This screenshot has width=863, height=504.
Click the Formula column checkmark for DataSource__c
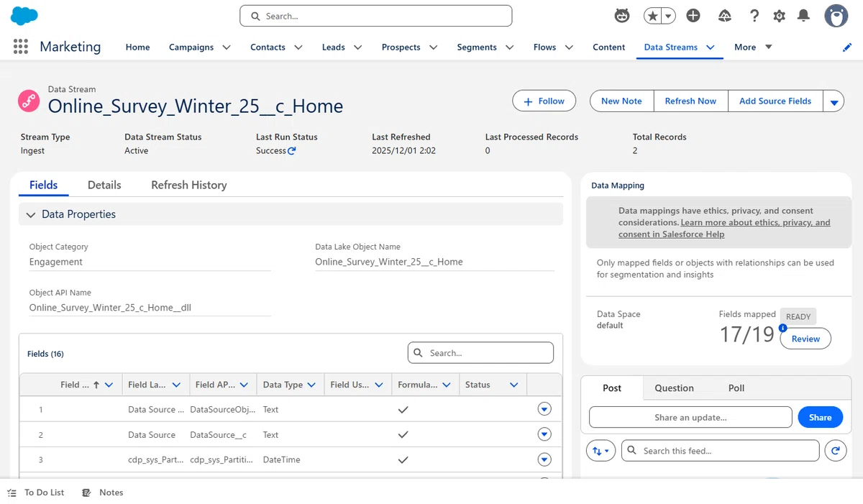pyautogui.click(x=403, y=434)
